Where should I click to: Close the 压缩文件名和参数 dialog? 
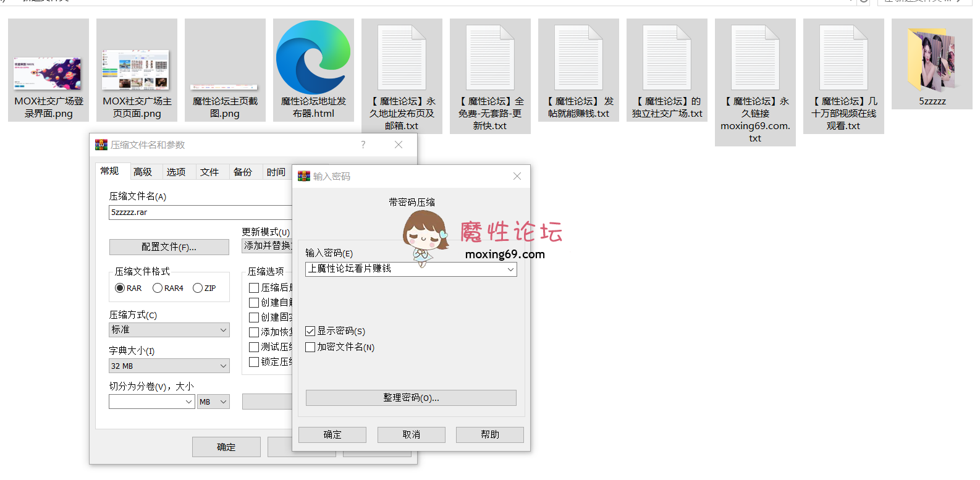click(x=399, y=145)
